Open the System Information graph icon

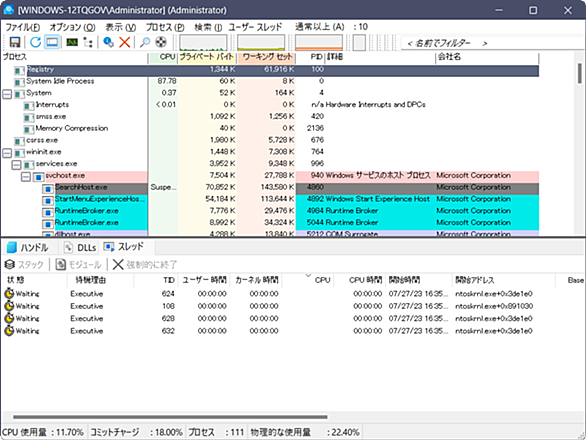[x=72, y=42]
